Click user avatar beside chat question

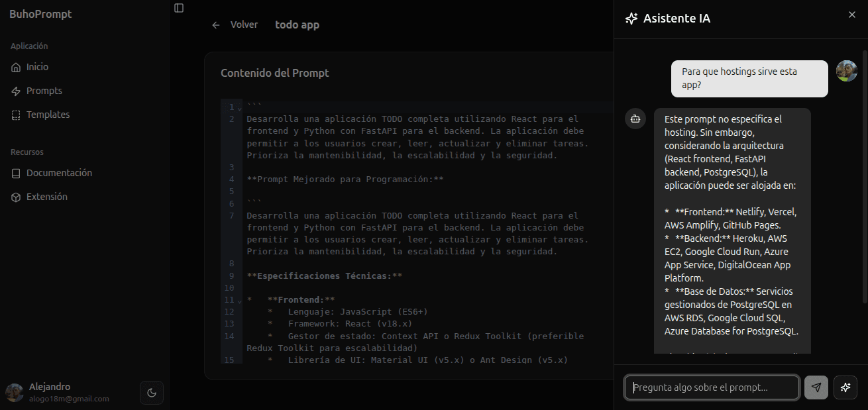[x=847, y=71]
